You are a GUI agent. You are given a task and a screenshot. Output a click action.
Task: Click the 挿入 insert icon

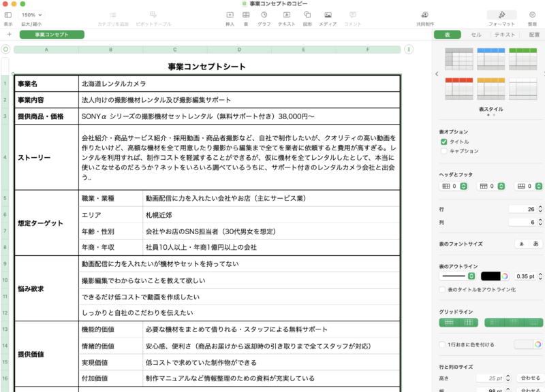coord(230,15)
